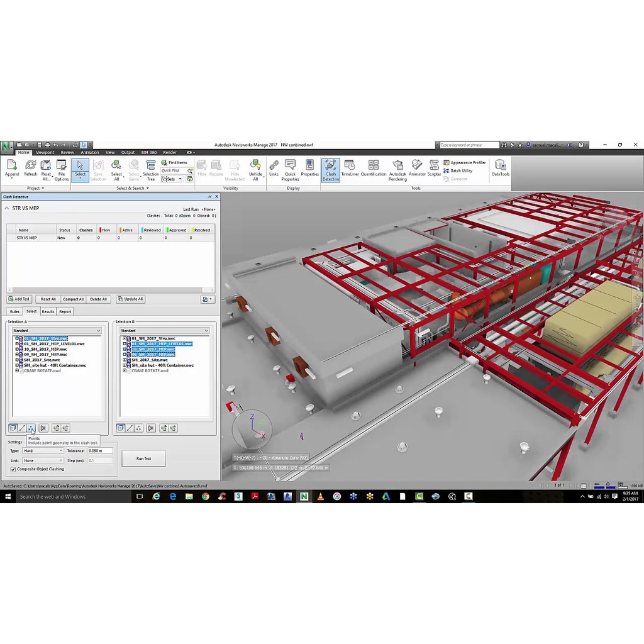Toggle Lines geometry for Selection A
Image resolution: width=644 pixels, height=644 pixels.
(x=22, y=428)
